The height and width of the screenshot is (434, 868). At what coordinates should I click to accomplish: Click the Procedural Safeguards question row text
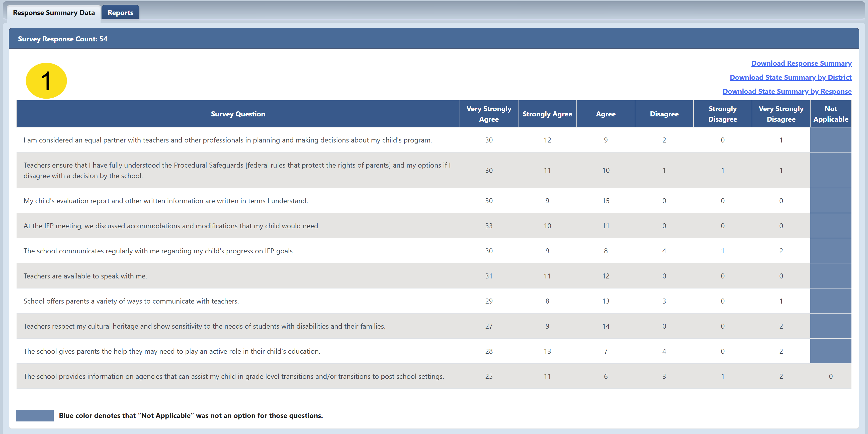[236, 170]
